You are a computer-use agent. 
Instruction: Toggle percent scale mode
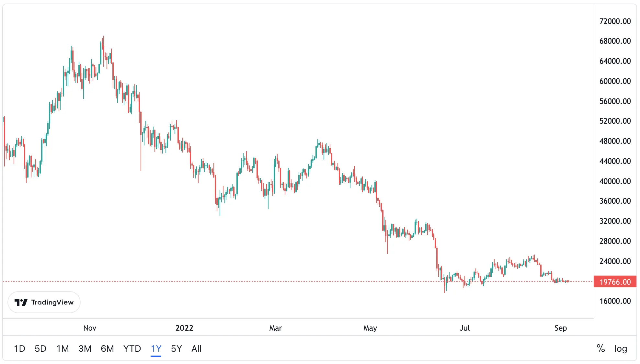pyautogui.click(x=600, y=348)
